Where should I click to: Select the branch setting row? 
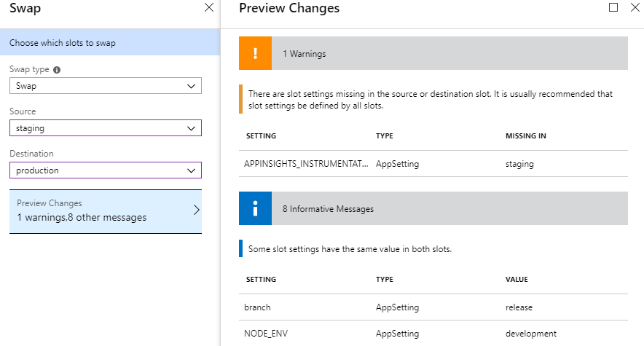click(433, 307)
